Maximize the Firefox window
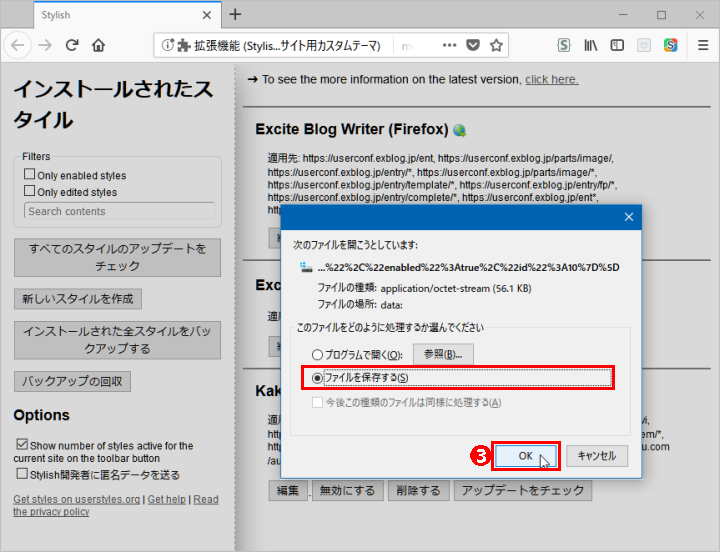This screenshot has height=552, width=720. click(661, 15)
